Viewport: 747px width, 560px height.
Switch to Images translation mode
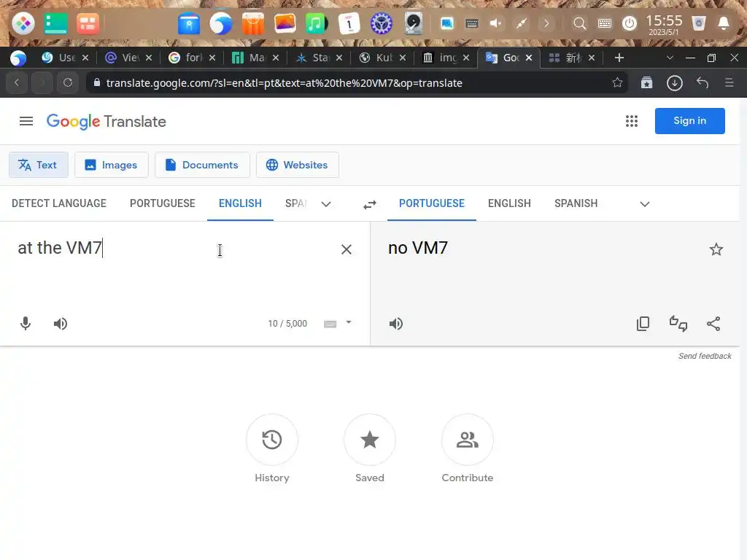pos(112,165)
